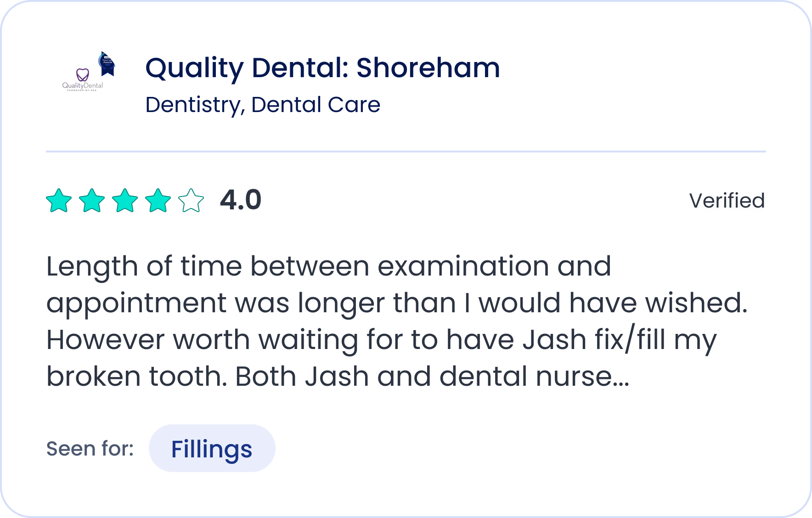Screen dimensions: 812x518
Task: Click the Verified label
Action: tap(727, 201)
